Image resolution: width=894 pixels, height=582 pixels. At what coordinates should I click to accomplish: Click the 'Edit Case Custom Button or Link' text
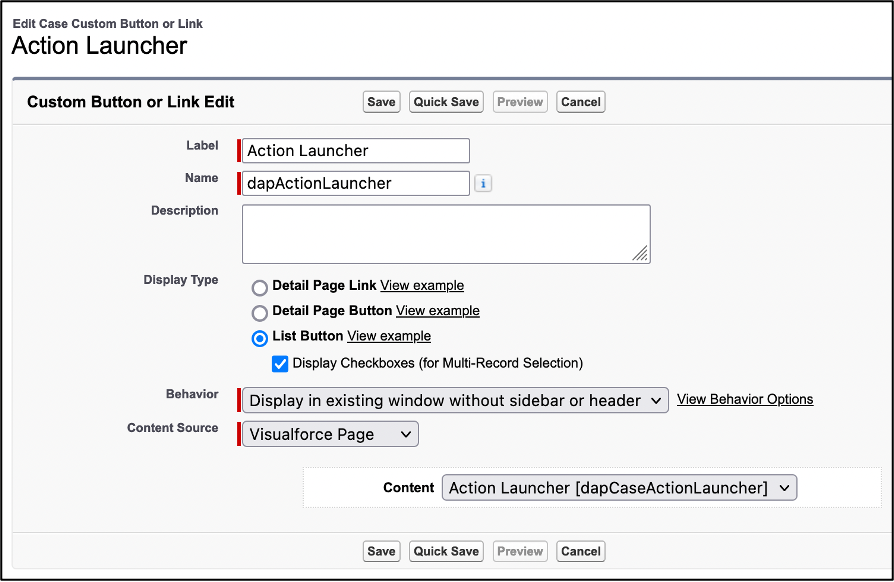[107, 24]
